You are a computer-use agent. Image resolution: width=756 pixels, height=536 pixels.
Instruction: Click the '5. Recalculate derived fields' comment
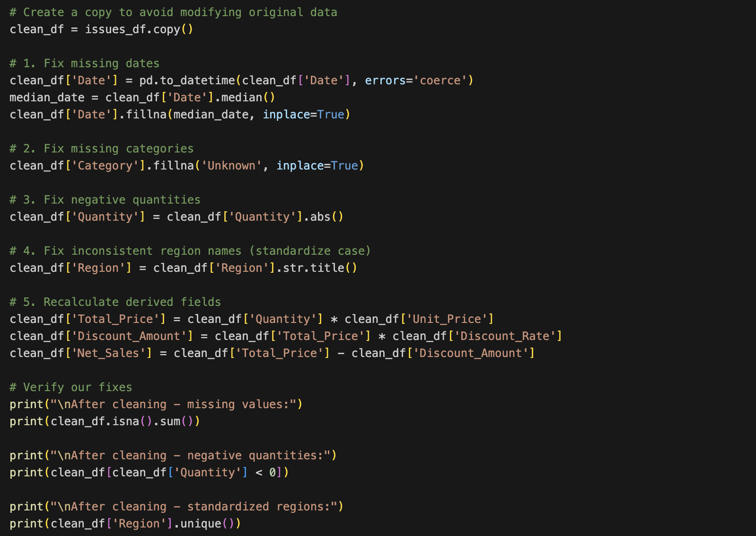(x=115, y=302)
